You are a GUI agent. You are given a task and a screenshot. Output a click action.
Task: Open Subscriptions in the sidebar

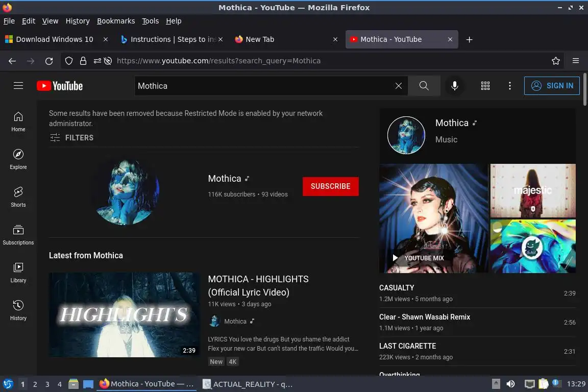(x=18, y=235)
